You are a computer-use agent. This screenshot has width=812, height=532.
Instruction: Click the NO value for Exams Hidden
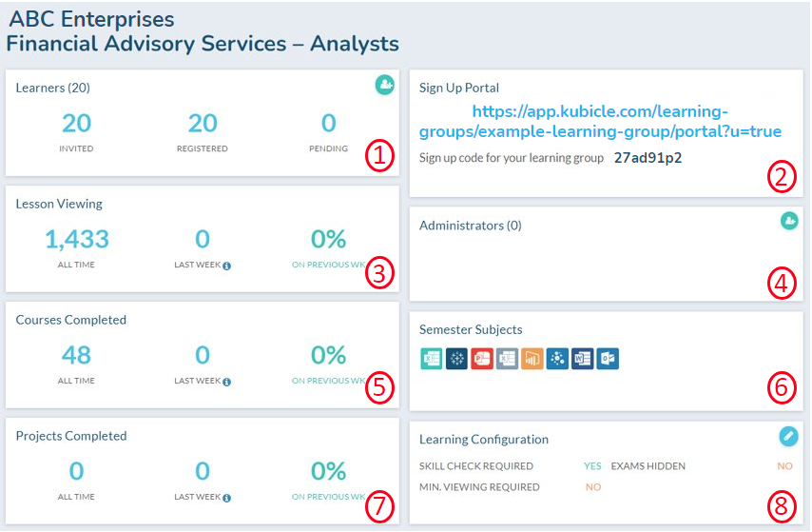click(x=784, y=466)
